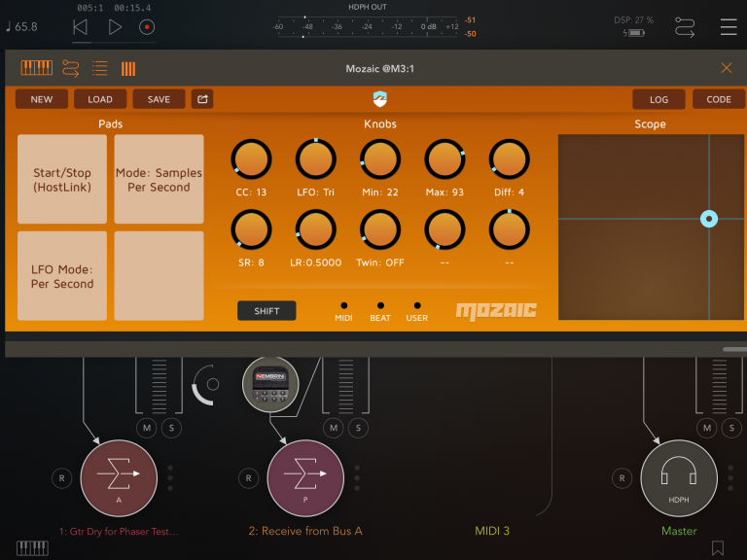Tap the Mode: Samples Per Second pad
The height and width of the screenshot is (560, 747).
pyautogui.click(x=160, y=179)
